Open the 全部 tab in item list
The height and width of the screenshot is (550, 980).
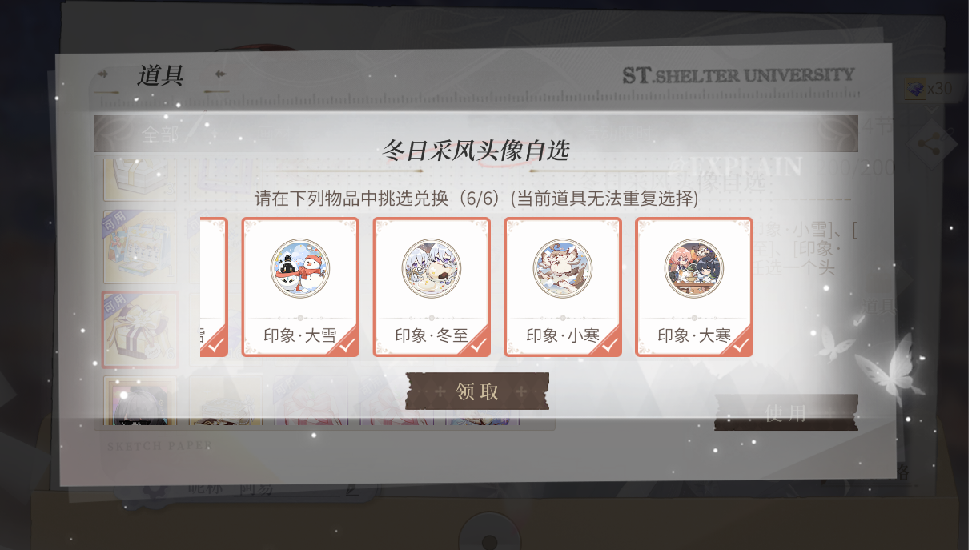click(160, 134)
